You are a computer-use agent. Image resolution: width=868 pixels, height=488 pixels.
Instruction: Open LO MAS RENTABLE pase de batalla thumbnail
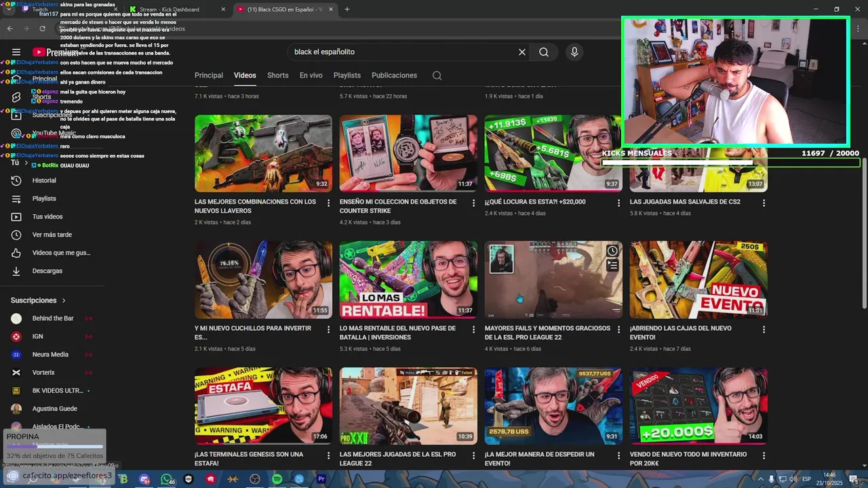408,280
